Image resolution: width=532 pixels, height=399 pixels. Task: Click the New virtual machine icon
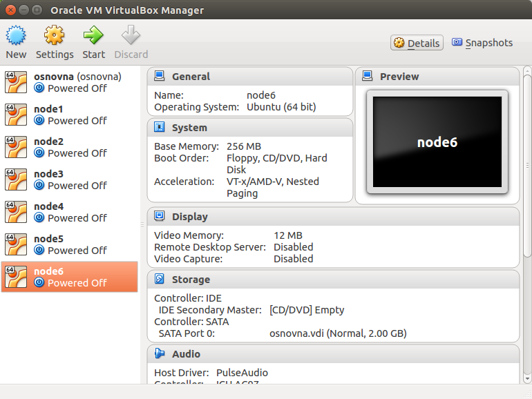[16, 35]
